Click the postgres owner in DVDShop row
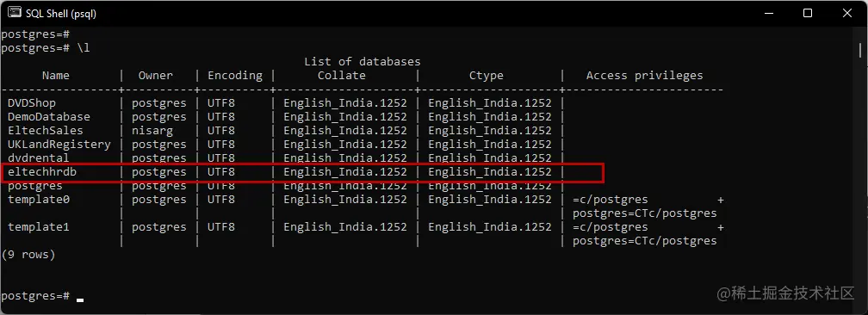This screenshot has width=868, height=315. point(158,103)
